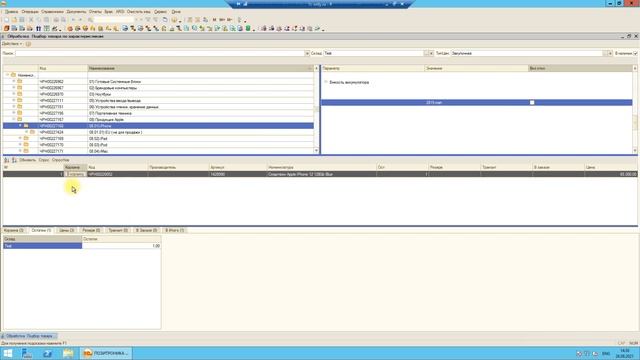Expand the 08.02) iPad folder
Viewport: 640px width, 360px height.
pyautogui.click(x=20, y=138)
